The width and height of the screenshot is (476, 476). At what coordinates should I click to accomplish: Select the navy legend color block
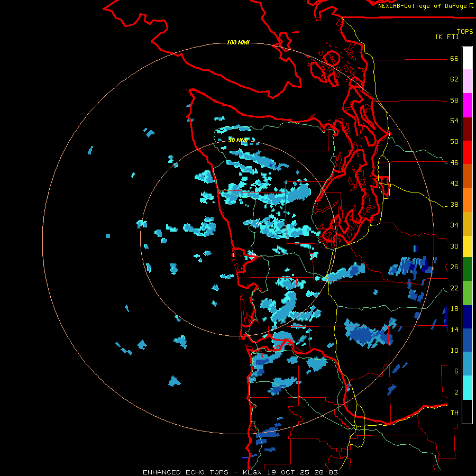click(467, 317)
